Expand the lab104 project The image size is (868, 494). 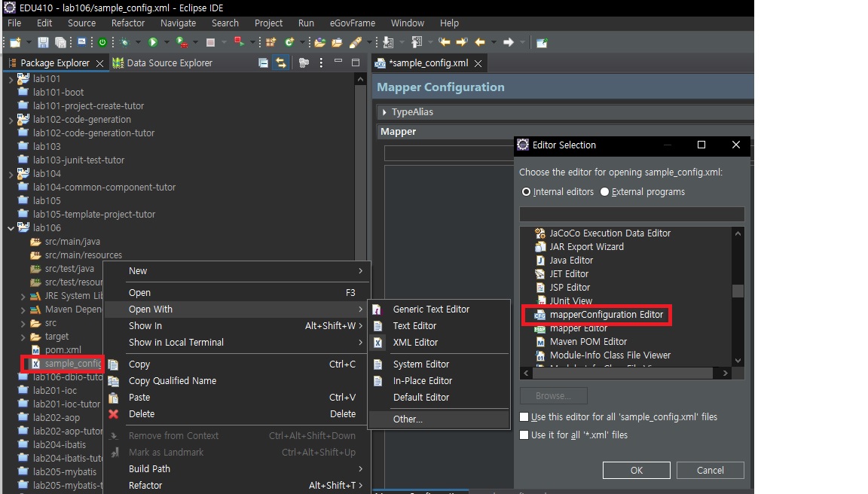11,174
